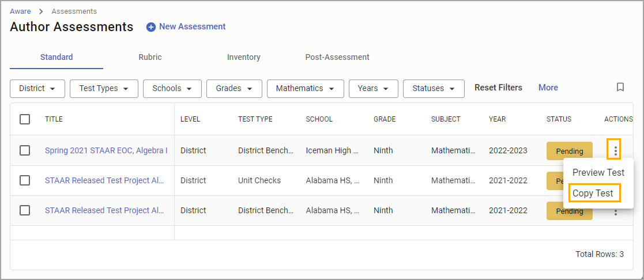Click Reset Filters
Viewport: 644px width, 280px height.
[x=498, y=88]
